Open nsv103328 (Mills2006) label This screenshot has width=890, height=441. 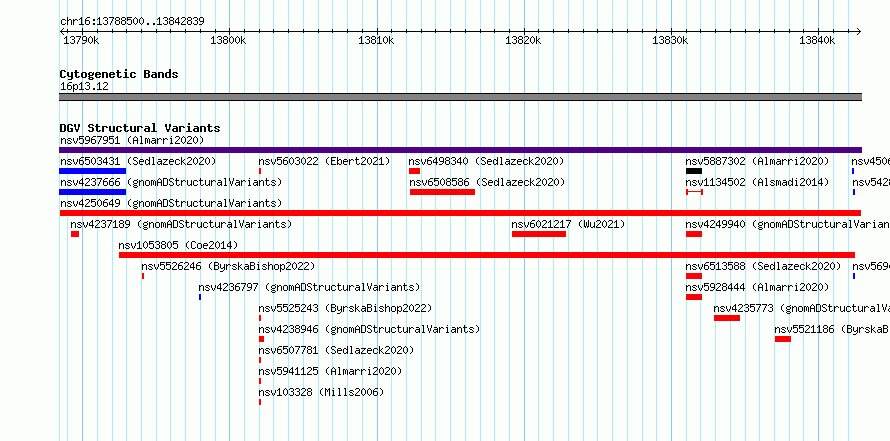click(321, 392)
